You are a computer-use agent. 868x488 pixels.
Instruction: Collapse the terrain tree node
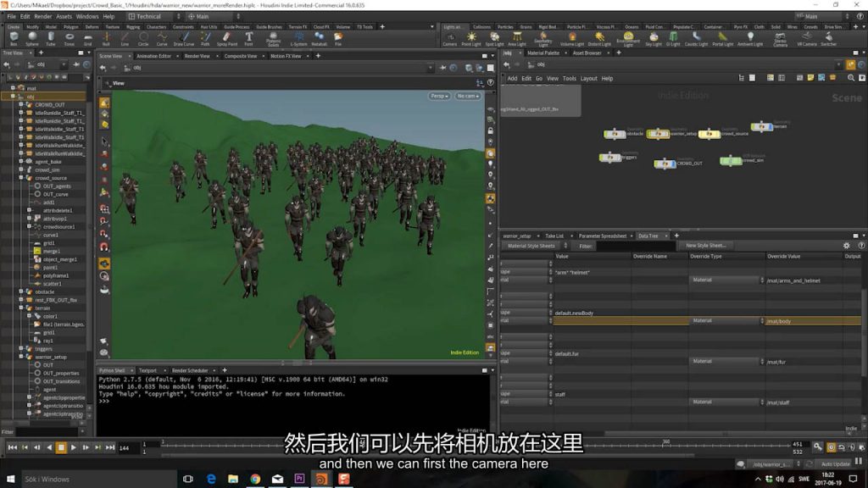click(x=21, y=308)
